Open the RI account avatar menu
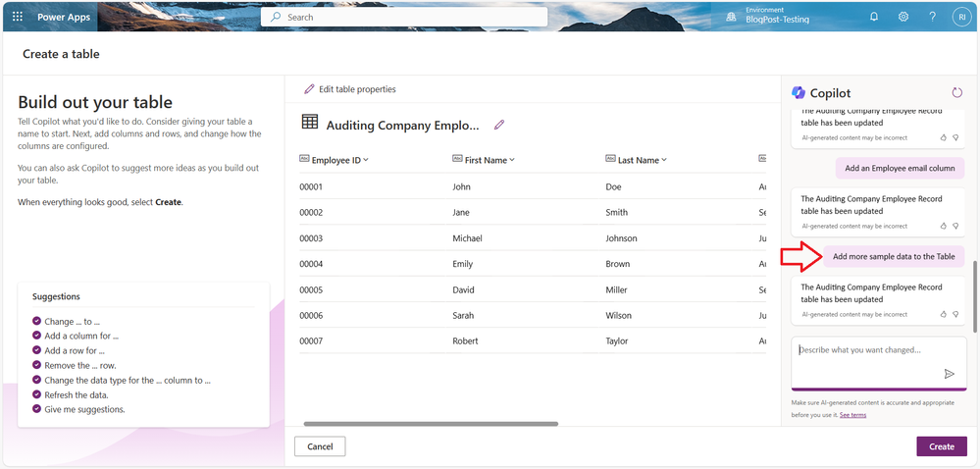The image size is (980, 469). point(961,17)
